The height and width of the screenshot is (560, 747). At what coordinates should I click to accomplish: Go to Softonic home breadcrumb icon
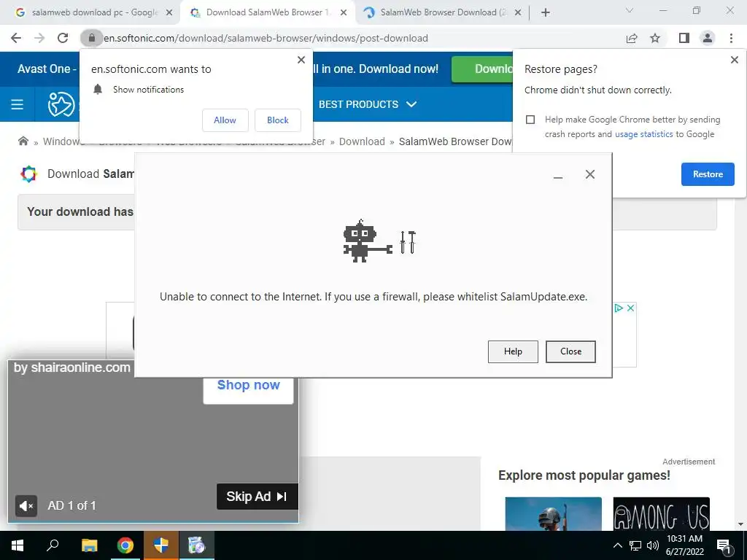coord(23,141)
